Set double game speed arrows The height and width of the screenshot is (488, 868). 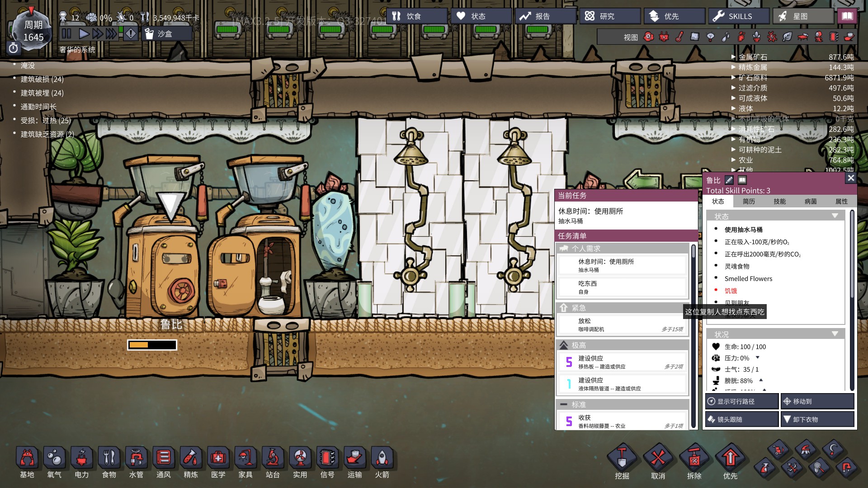tap(97, 33)
